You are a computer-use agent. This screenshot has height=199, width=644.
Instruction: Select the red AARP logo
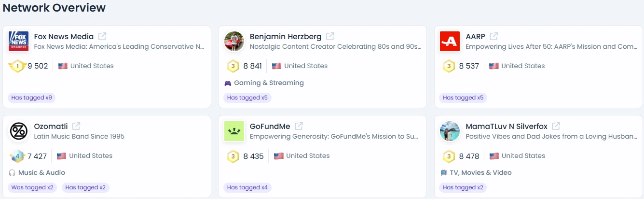tap(450, 41)
